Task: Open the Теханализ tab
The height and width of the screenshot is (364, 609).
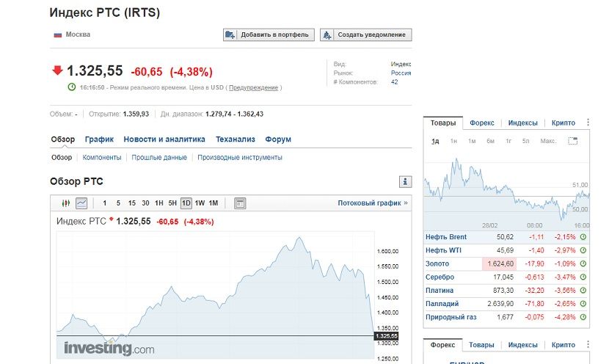Action: (x=236, y=139)
